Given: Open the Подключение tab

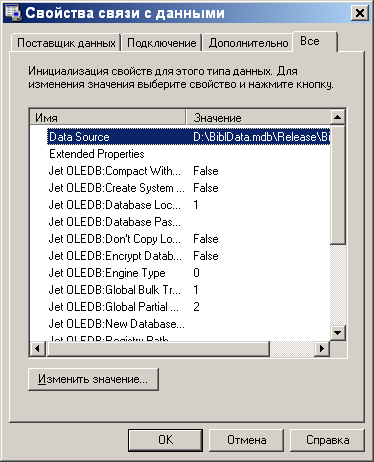Looking at the screenshot, I should coord(162,43).
